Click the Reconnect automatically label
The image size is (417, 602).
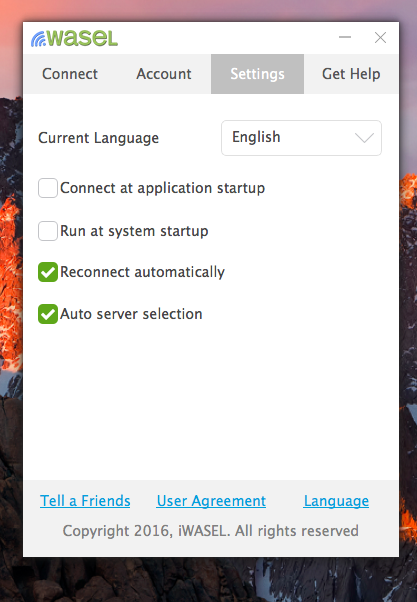142,272
